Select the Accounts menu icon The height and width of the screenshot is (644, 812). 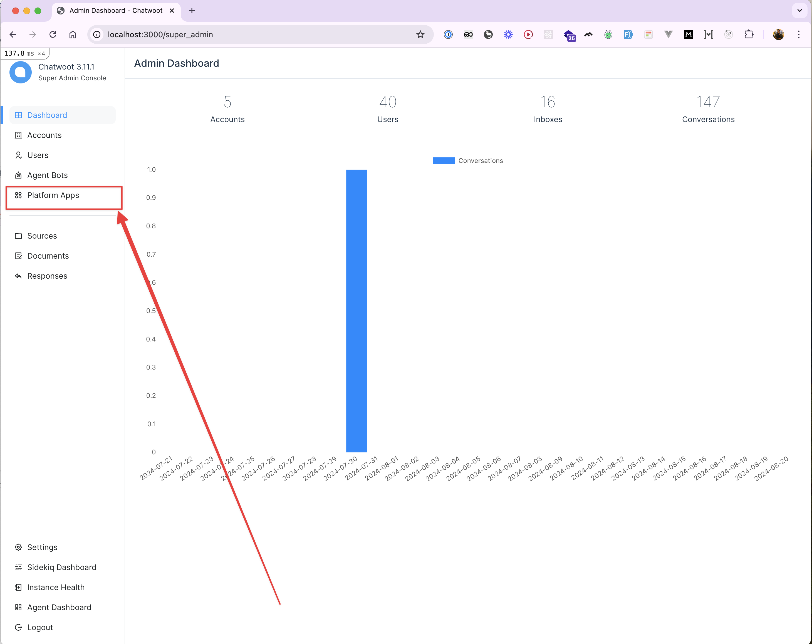click(18, 135)
